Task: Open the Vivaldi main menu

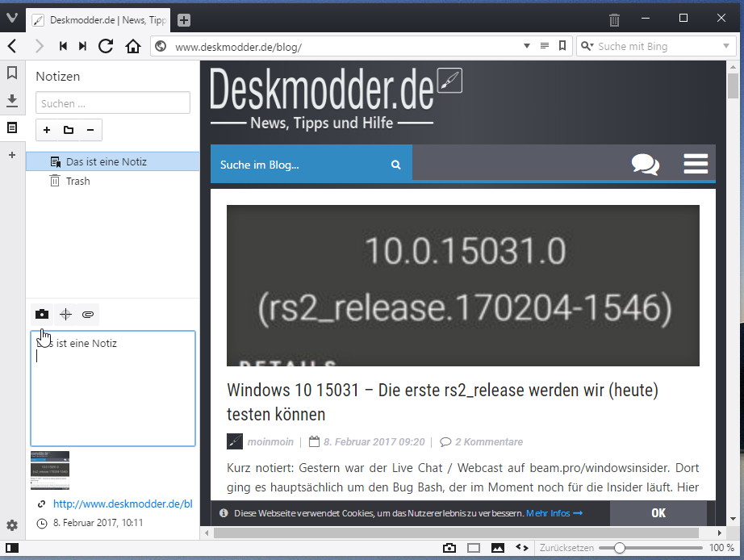Action: 12,19
